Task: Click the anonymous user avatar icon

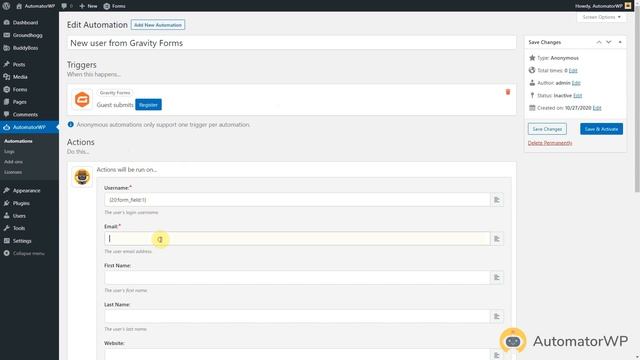Action: [82, 177]
